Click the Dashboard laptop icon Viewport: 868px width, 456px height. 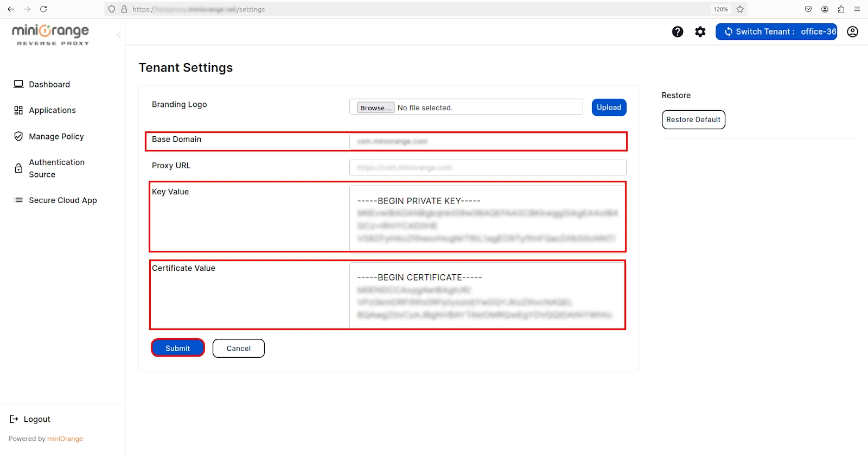[18, 84]
